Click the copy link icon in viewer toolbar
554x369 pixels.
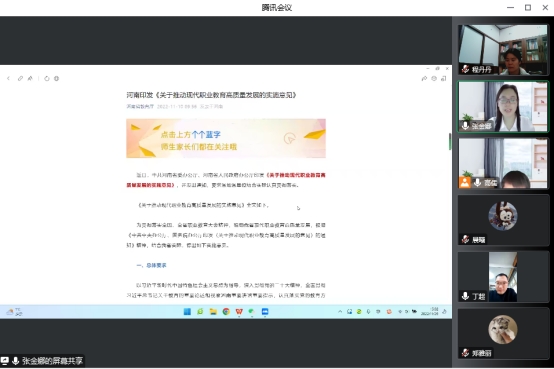tap(20, 78)
